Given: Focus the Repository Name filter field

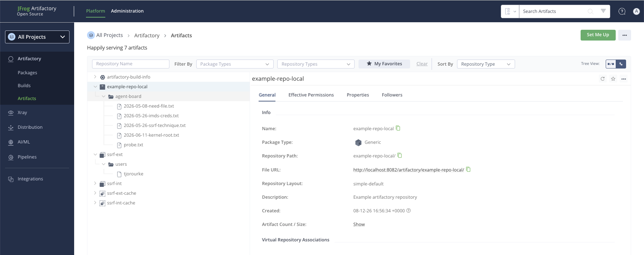Looking at the screenshot, I should pos(131,64).
